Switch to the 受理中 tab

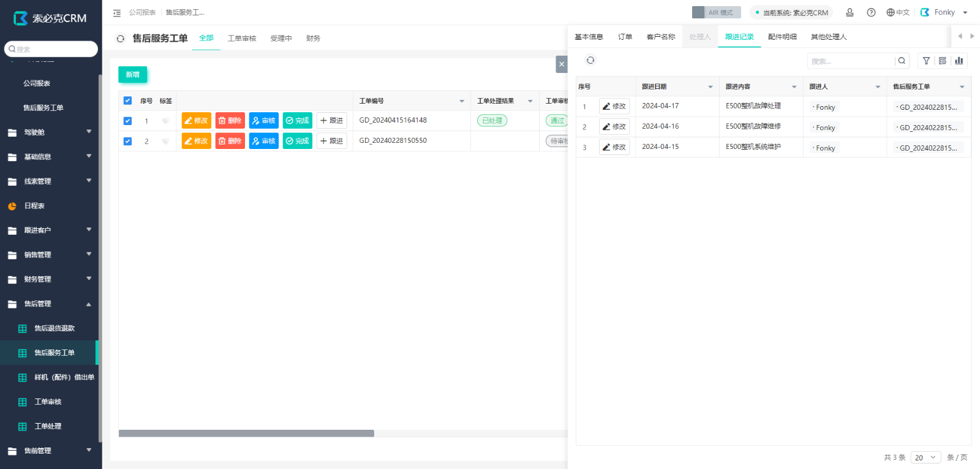coord(281,38)
